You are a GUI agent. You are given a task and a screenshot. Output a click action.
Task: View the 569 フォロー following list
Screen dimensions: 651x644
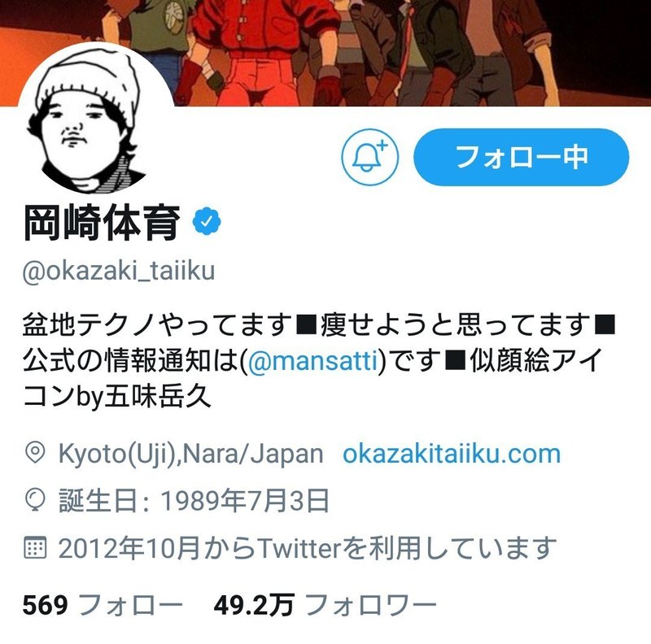pyautogui.click(x=103, y=604)
